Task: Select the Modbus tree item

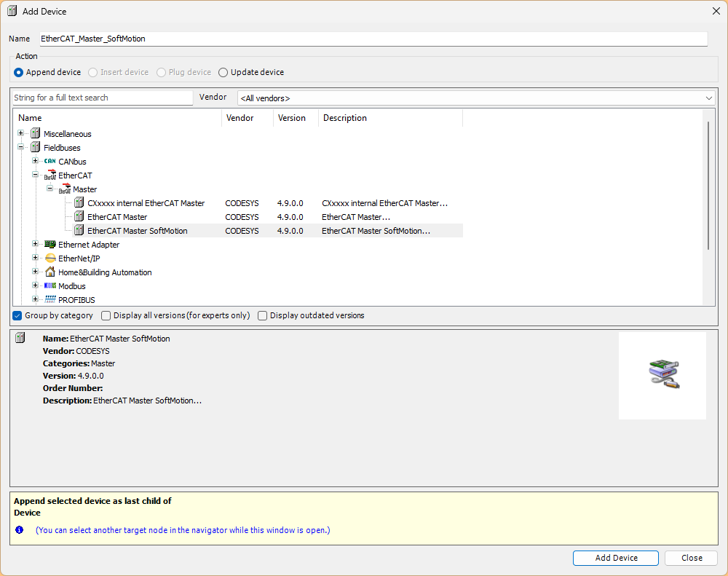Action: click(x=72, y=286)
